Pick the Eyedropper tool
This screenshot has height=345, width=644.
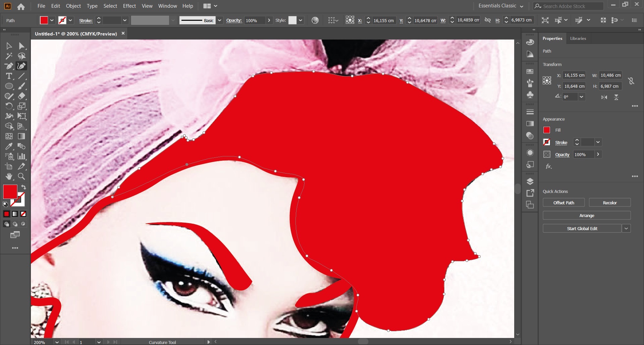pos(9,146)
